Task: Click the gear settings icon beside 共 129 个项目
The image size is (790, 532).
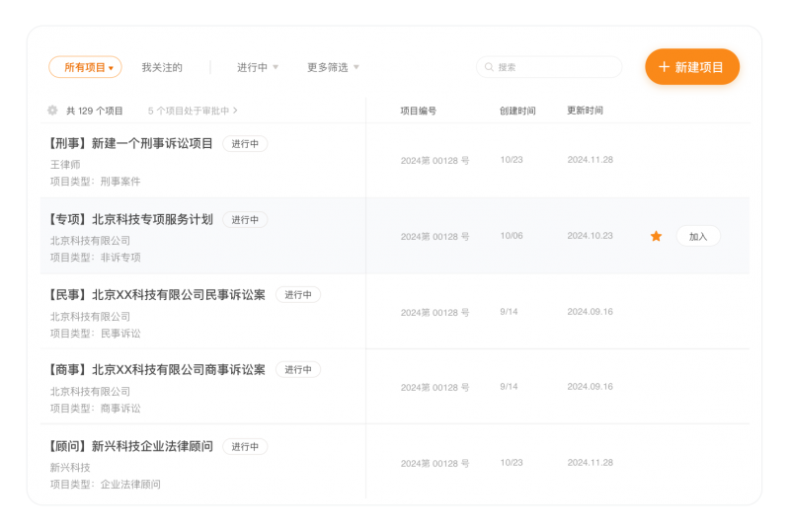Action: (x=52, y=111)
